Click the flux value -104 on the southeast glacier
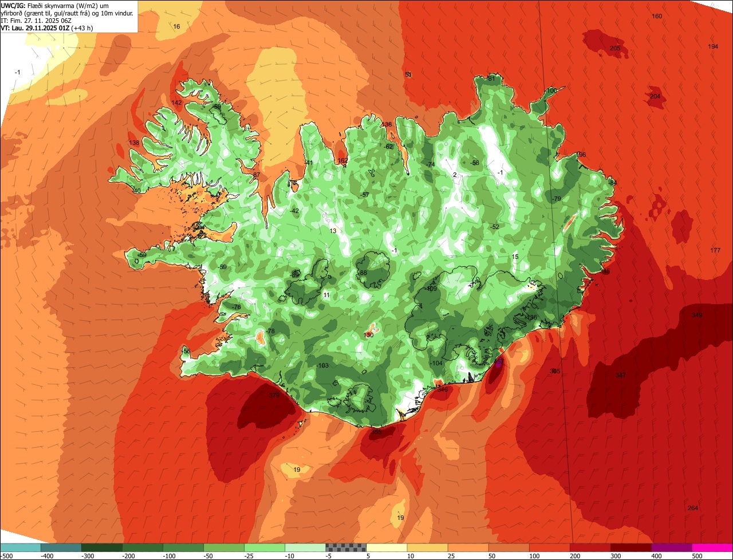This screenshot has width=733, height=560. [436, 364]
